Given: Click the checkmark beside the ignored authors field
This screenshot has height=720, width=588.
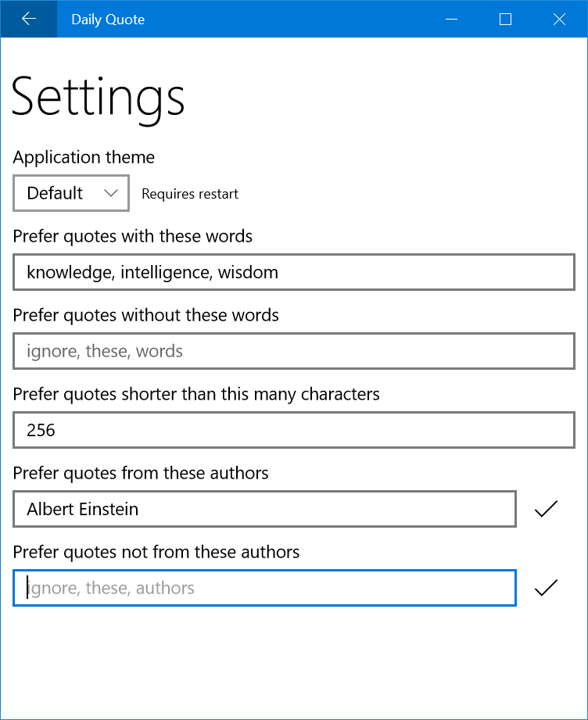Looking at the screenshot, I should click(x=546, y=588).
